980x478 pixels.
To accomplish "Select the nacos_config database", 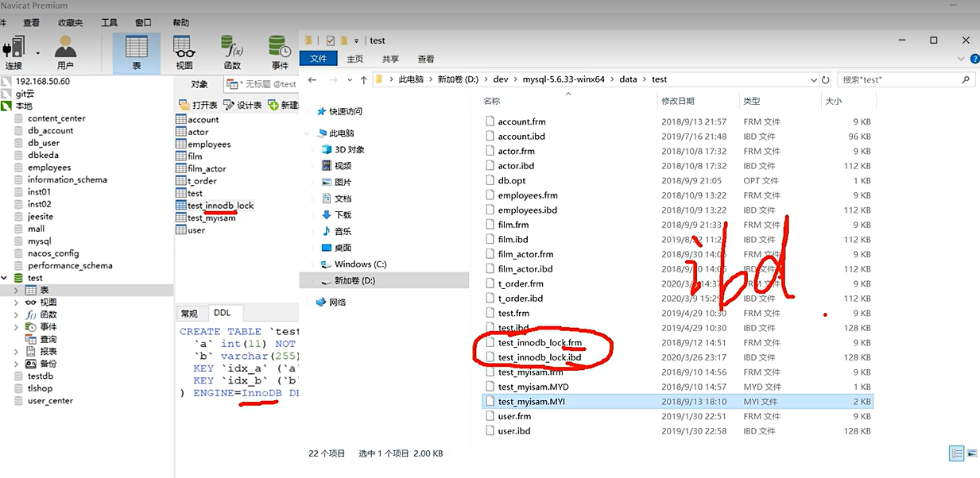I will pyautogui.click(x=53, y=253).
